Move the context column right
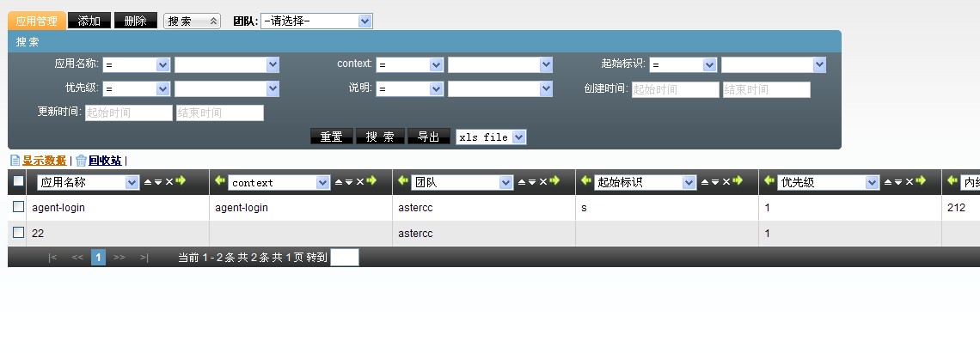The height and width of the screenshot is (353, 980). point(371,181)
